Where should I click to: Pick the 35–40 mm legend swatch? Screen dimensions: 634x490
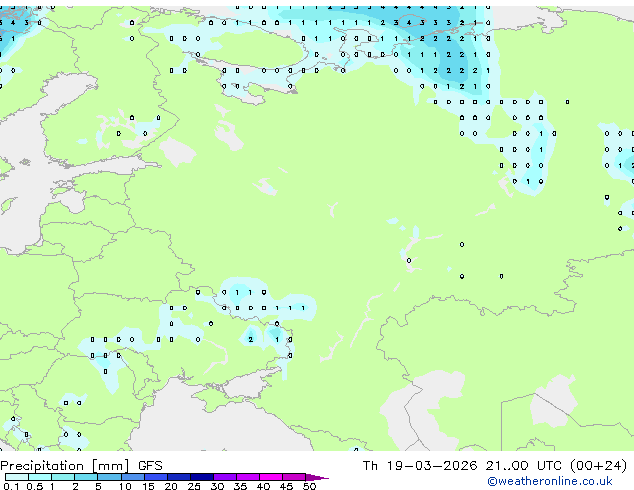pos(247,477)
